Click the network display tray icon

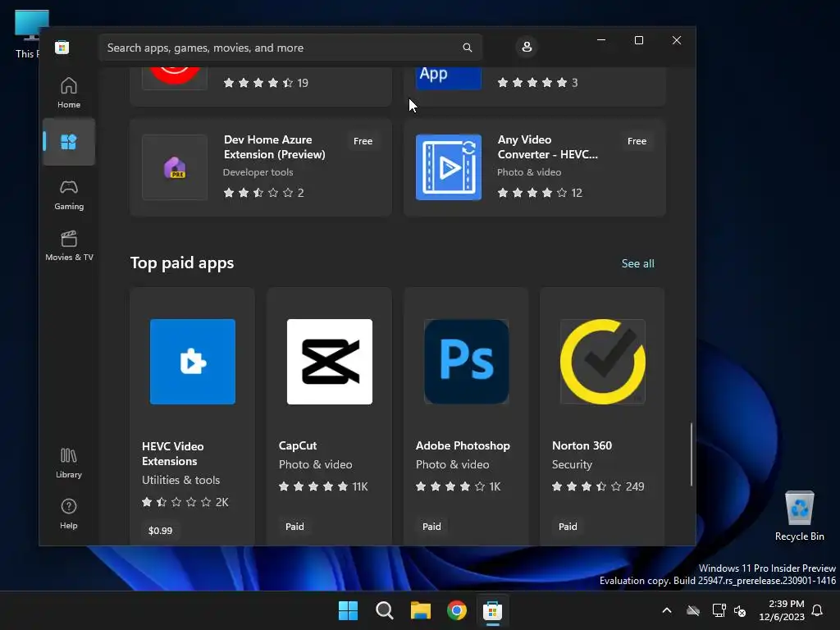pyautogui.click(x=719, y=610)
